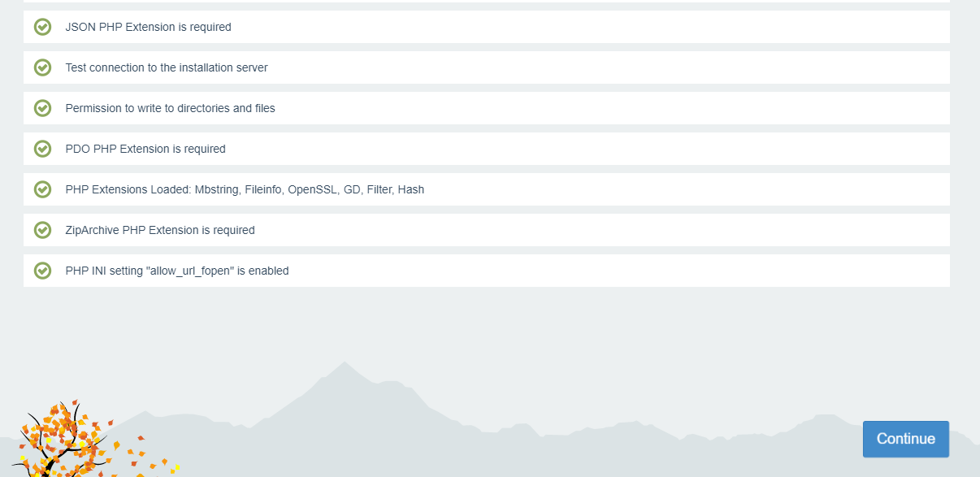Click the JSON PHP Extension check icon

[x=43, y=27]
